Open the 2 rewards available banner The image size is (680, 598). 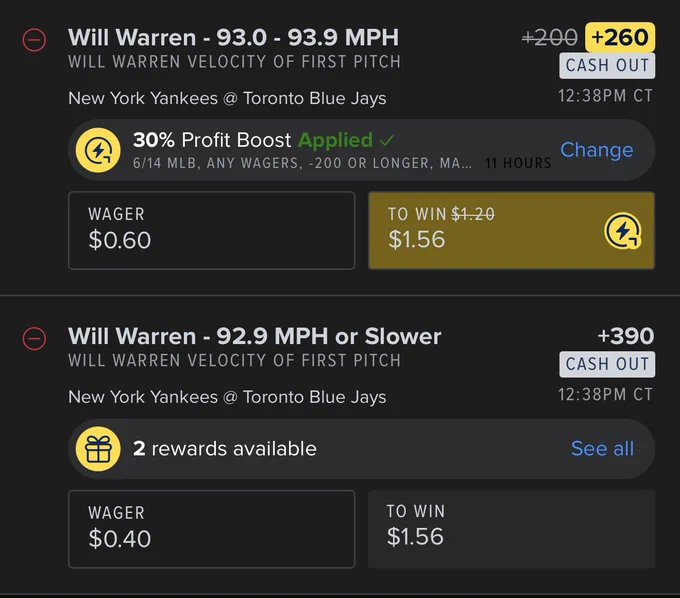pyautogui.click(x=361, y=449)
